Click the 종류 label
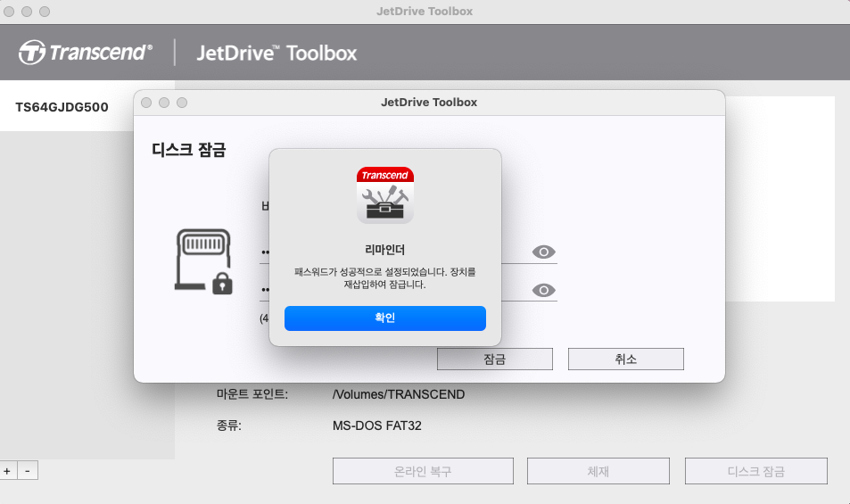Screen dimensions: 850x504 coord(228,426)
